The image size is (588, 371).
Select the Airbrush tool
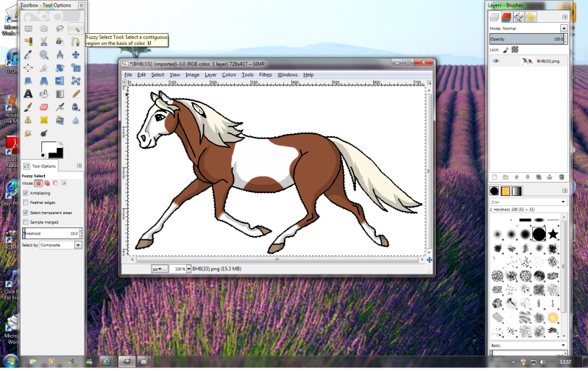(60, 107)
